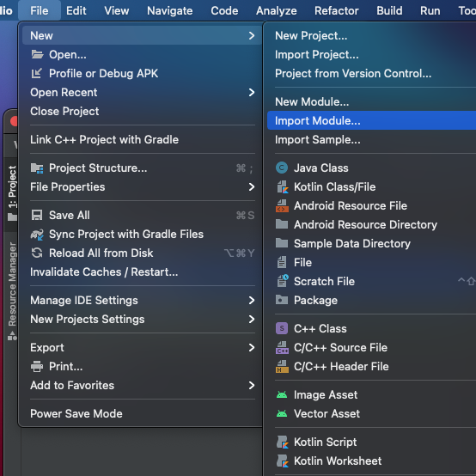Click the Sync Project with Gradle icon

click(37, 235)
